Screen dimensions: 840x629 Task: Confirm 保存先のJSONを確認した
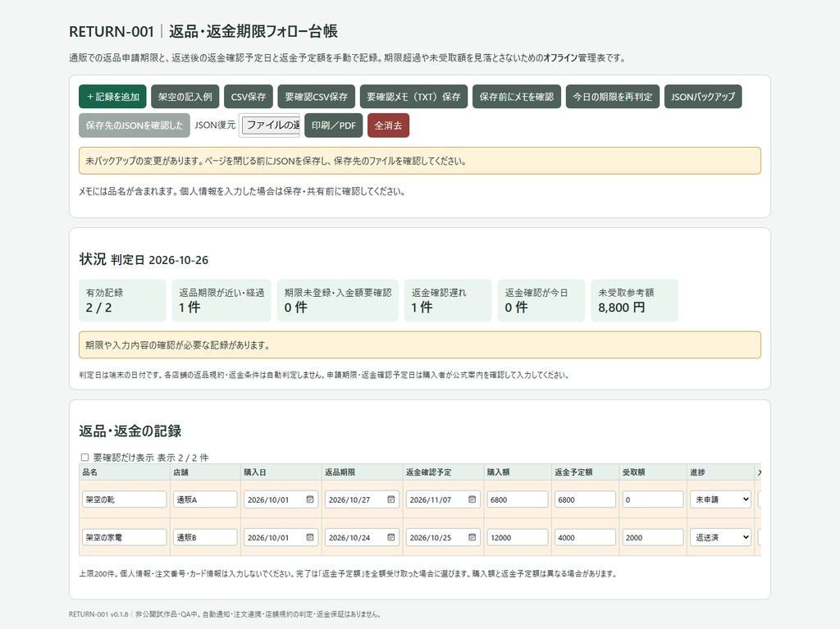point(135,125)
